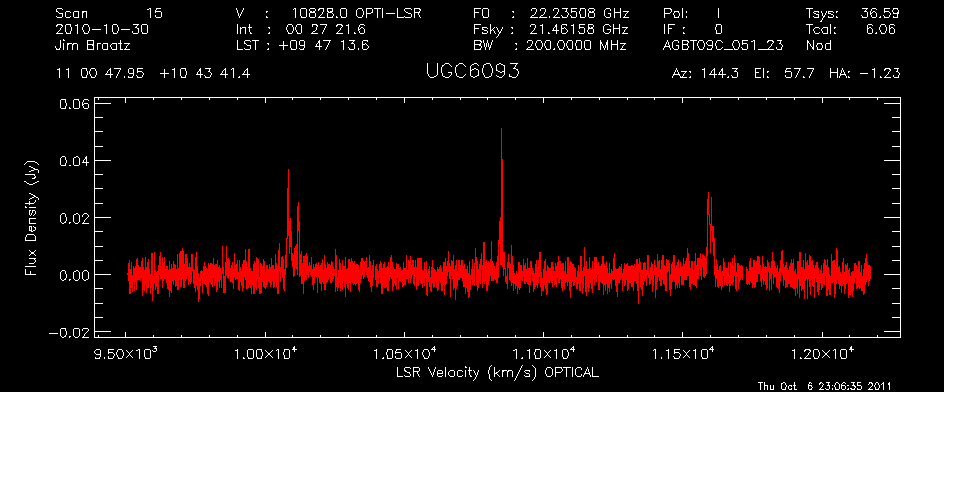
Task: Click the Fsky value 21.46158 GHz
Action: click(579, 29)
